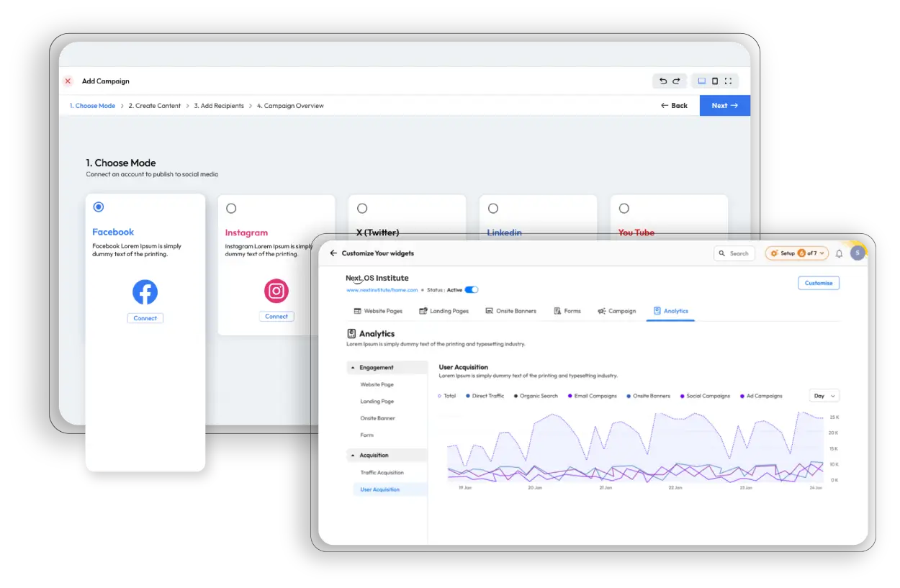The height and width of the screenshot is (588, 900).
Task: Enter fullscreen via the expand icon
Action: click(x=729, y=81)
